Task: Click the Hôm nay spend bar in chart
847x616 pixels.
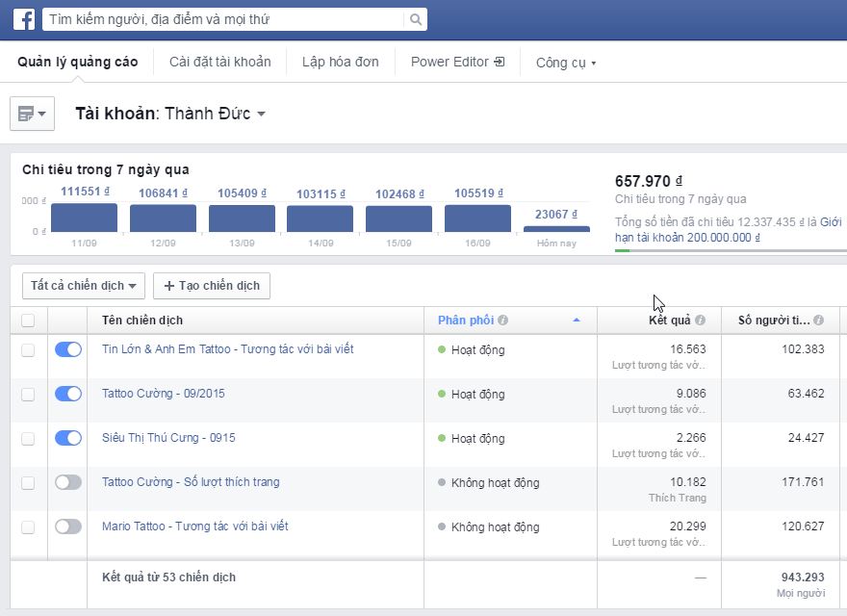Action: pos(556,229)
